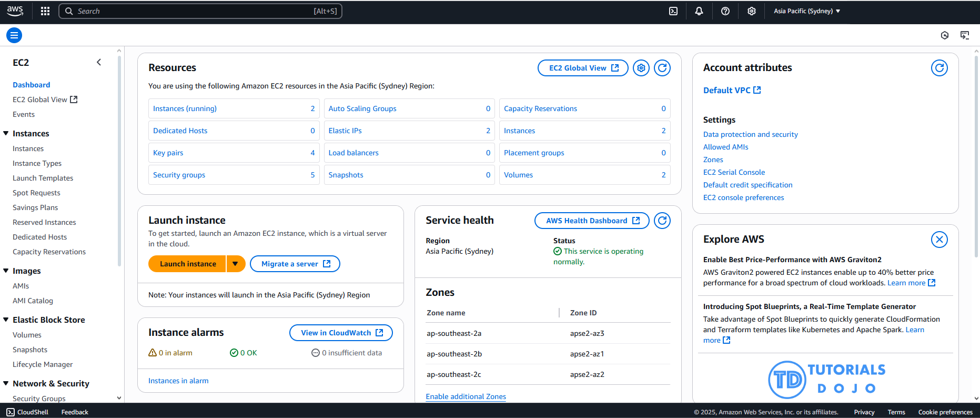Viewport: 980px width, 418px height.
Task: Click Learn more about Graviton2
Action: pos(911,283)
